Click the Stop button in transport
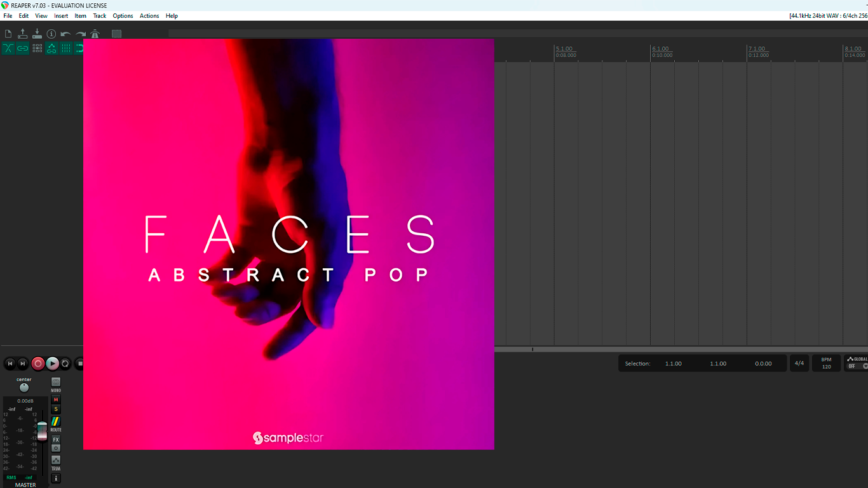 [x=79, y=363]
